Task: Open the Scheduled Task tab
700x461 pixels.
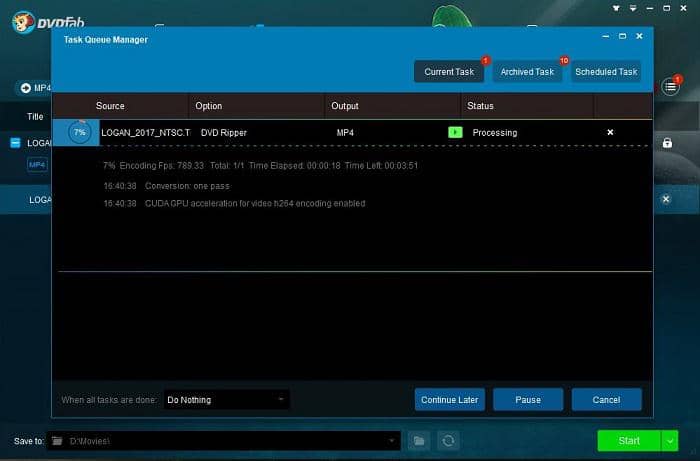Action: click(x=606, y=72)
